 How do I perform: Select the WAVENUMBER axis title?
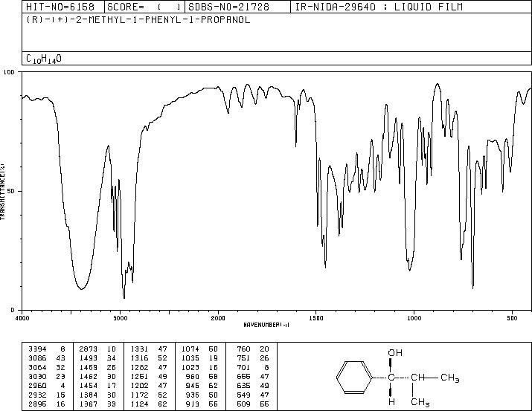tap(266, 325)
